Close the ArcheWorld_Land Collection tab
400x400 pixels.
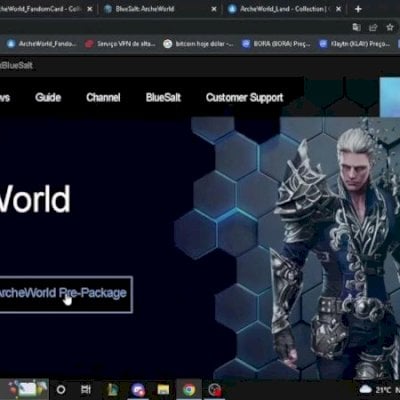click(x=339, y=9)
